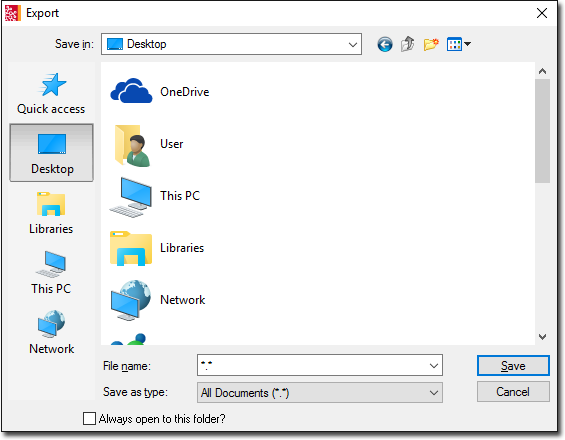Image resolution: width=565 pixels, height=440 pixels.
Task: Expand the Save as type dropdown
Action: click(434, 392)
